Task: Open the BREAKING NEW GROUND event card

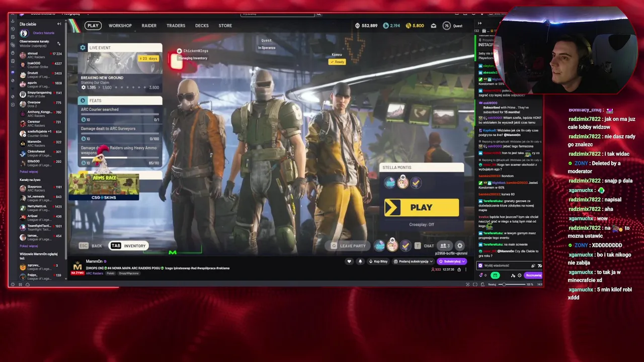Action: [120, 71]
